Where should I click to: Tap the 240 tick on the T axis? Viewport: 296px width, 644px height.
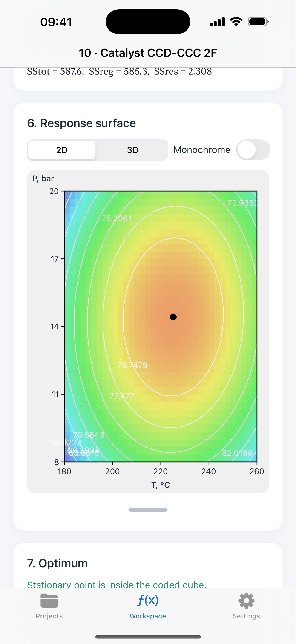[209, 471]
